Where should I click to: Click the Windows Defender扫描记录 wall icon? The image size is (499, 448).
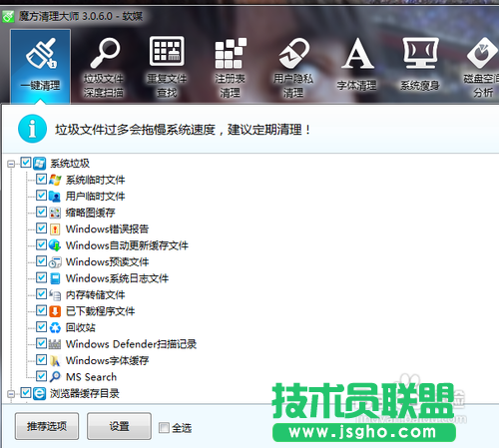55,344
